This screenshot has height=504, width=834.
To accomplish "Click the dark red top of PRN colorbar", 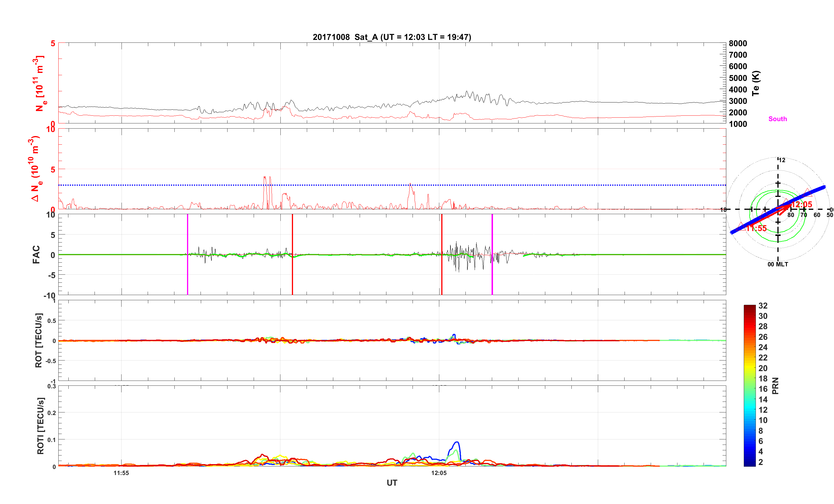I will point(749,307).
